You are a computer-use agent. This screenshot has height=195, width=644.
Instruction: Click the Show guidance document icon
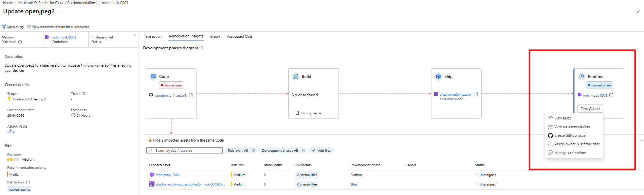(x=297, y=113)
